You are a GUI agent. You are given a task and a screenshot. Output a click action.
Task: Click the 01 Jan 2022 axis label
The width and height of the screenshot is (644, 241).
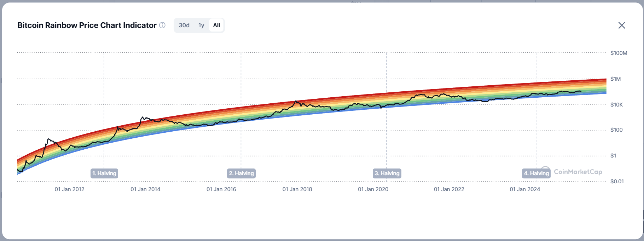pos(449,189)
